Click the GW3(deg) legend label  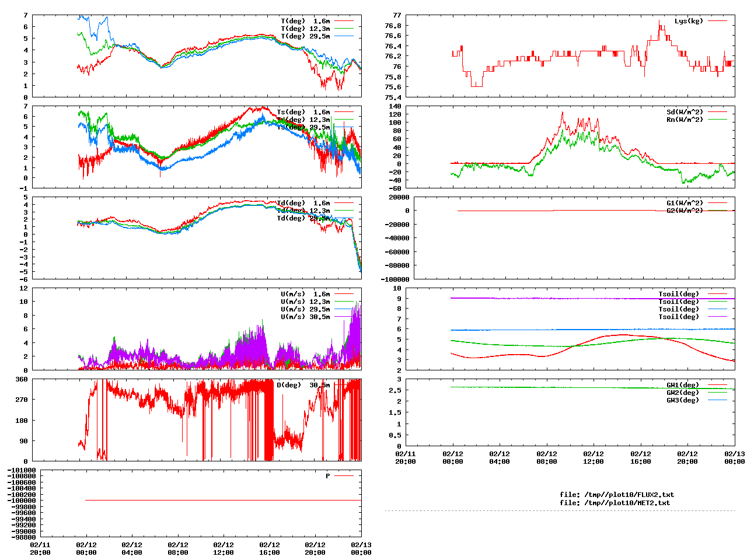683,400
